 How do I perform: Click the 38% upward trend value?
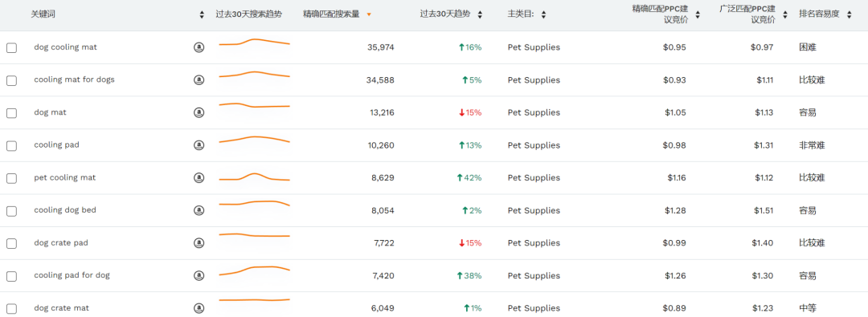point(469,275)
